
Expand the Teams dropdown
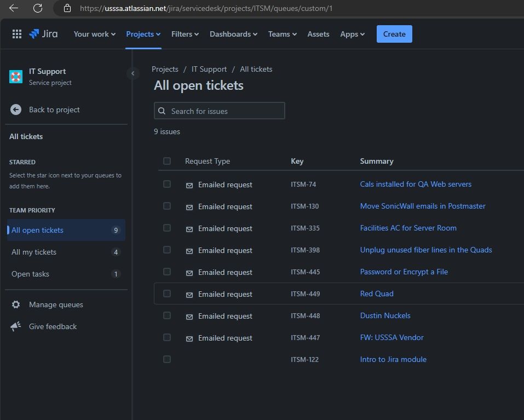(x=283, y=34)
